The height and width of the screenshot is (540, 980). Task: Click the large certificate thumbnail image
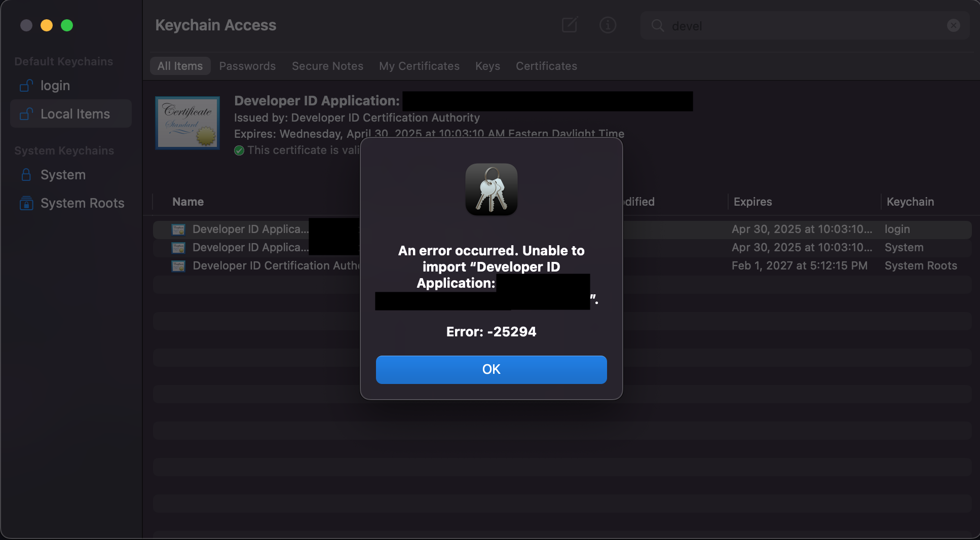pos(187,123)
